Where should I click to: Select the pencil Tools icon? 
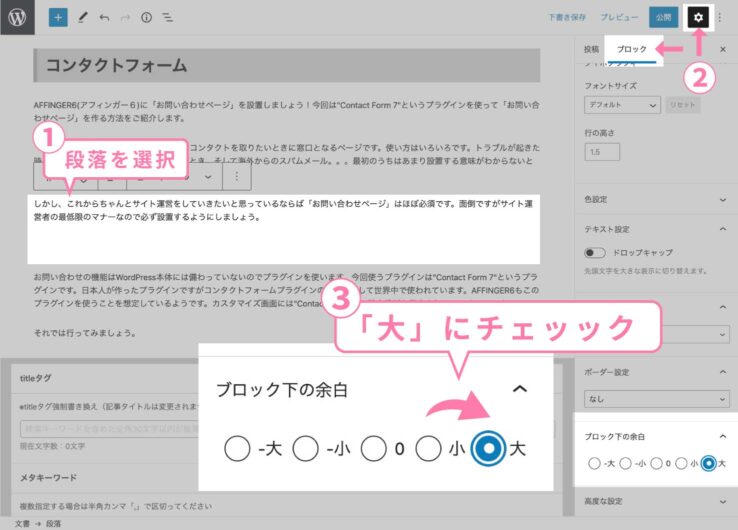(x=83, y=18)
